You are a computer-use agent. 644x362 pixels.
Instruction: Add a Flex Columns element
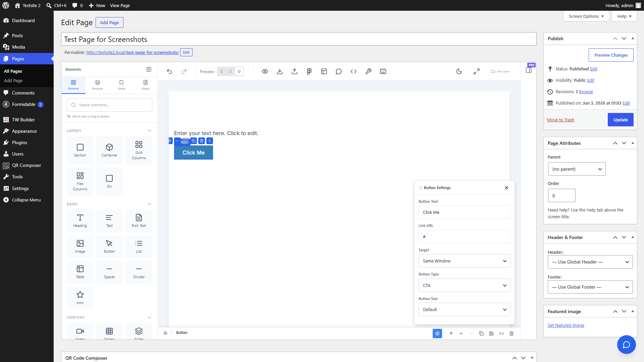[80, 182]
